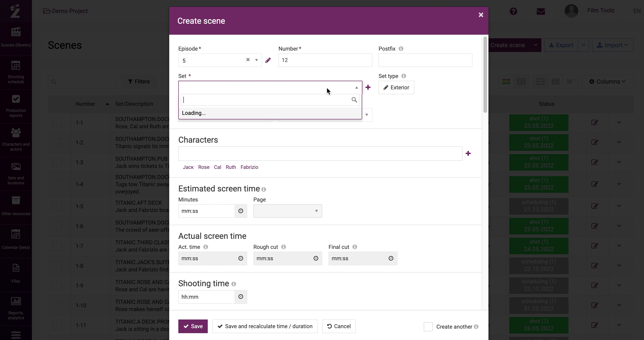The width and height of the screenshot is (644, 340).
Task: Select checkbox for scene 1-3
Action: pos(57,162)
